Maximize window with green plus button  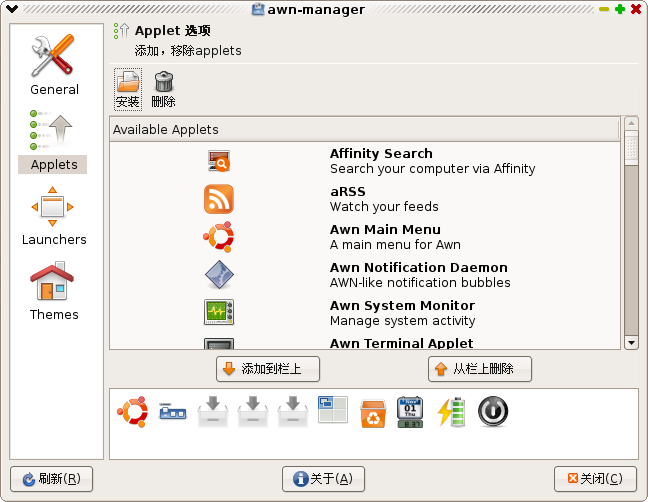point(619,9)
